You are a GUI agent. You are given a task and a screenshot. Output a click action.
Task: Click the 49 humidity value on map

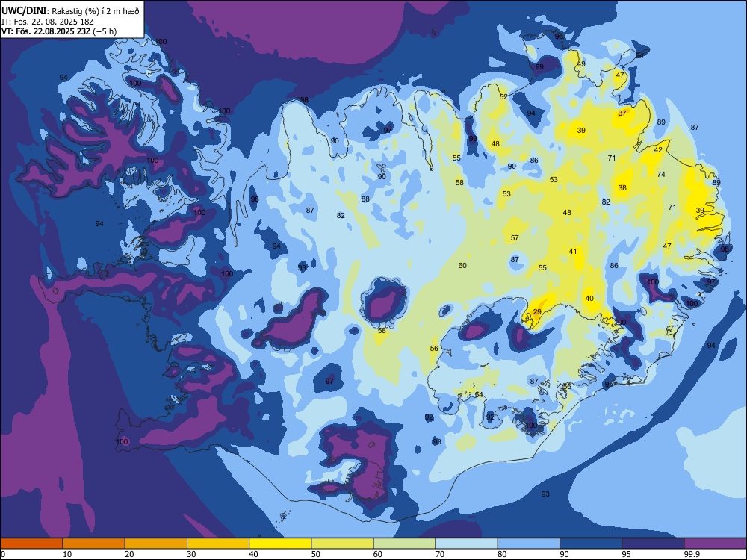(x=581, y=64)
